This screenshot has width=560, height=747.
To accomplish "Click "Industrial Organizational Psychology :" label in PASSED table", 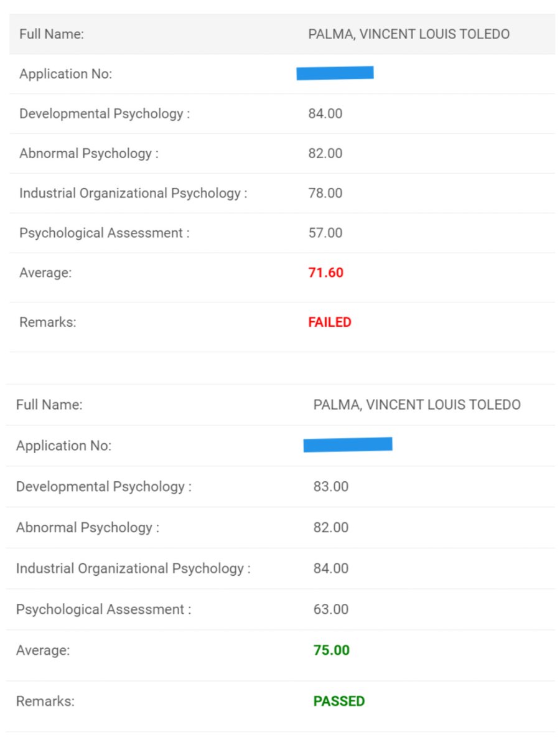I will [x=133, y=568].
